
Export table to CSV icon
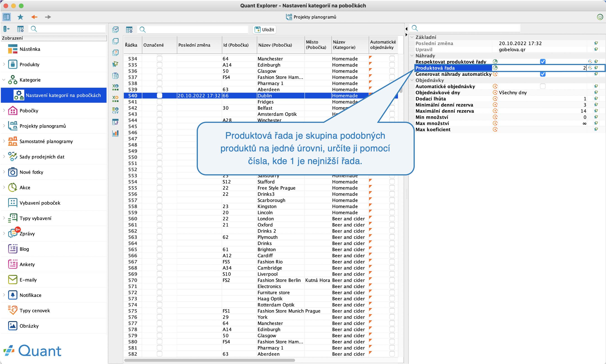pyautogui.click(x=115, y=110)
